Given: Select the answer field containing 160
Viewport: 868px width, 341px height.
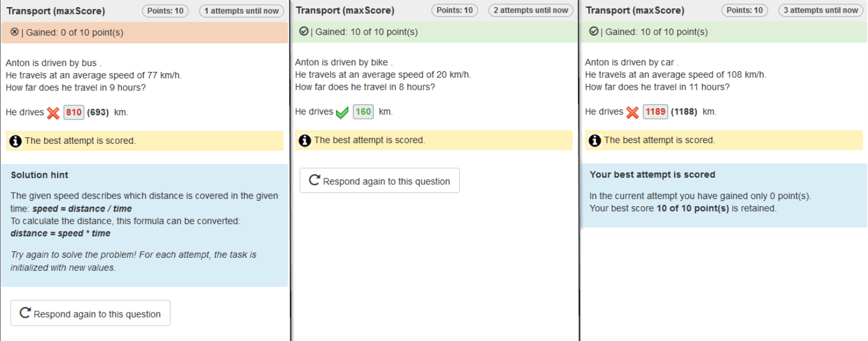Looking at the screenshot, I should 363,112.
